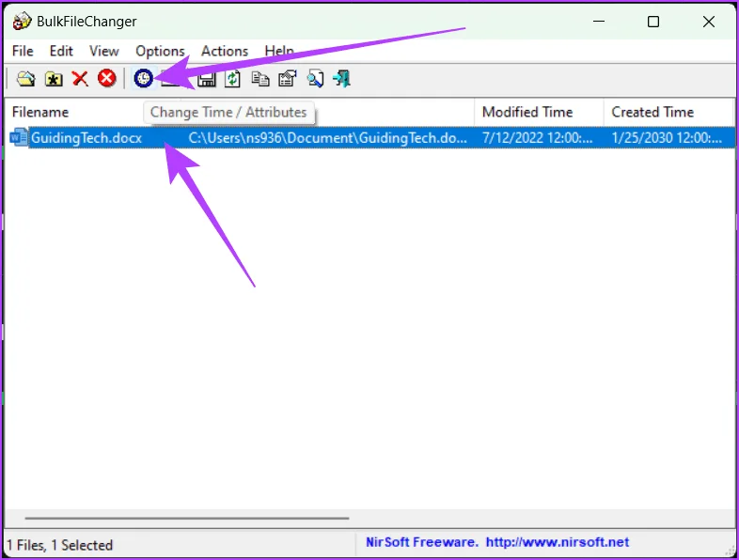Sort by the Modified Time column header
Viewport: 739px width, 560px height.
(x=539, y=112)
